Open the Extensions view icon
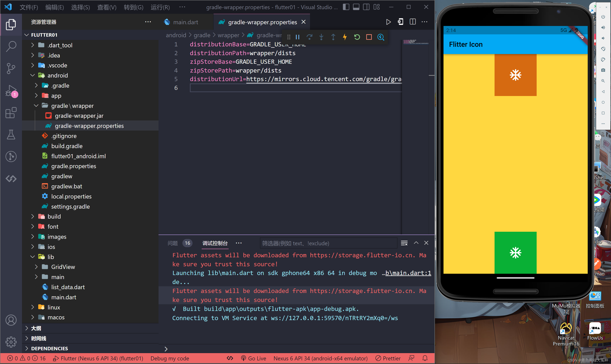611x364 pixels. [11, 113]
